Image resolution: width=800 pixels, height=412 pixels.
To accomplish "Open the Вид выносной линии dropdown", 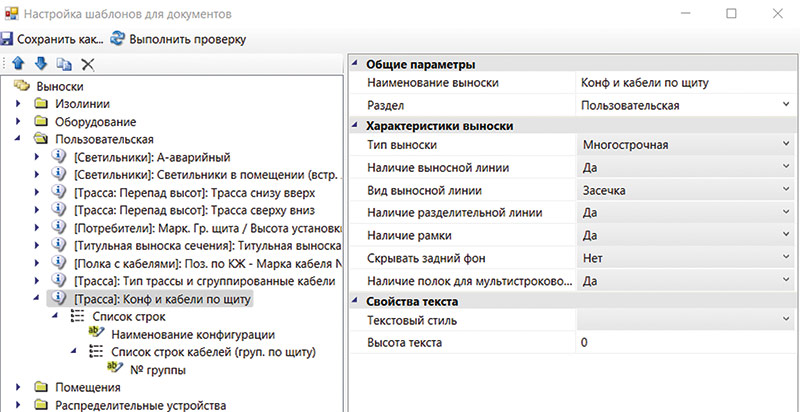I will (x=785, y=190).
